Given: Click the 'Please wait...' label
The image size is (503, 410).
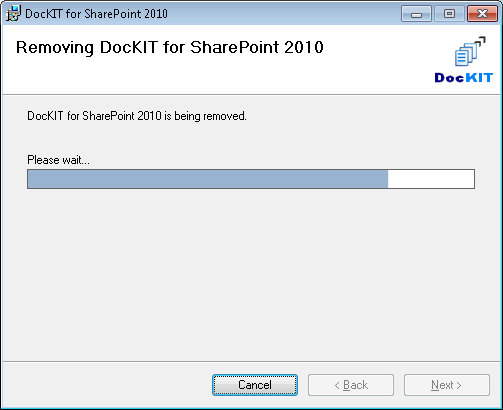Looking at the screenshot, I should click(x=58, y=160).
